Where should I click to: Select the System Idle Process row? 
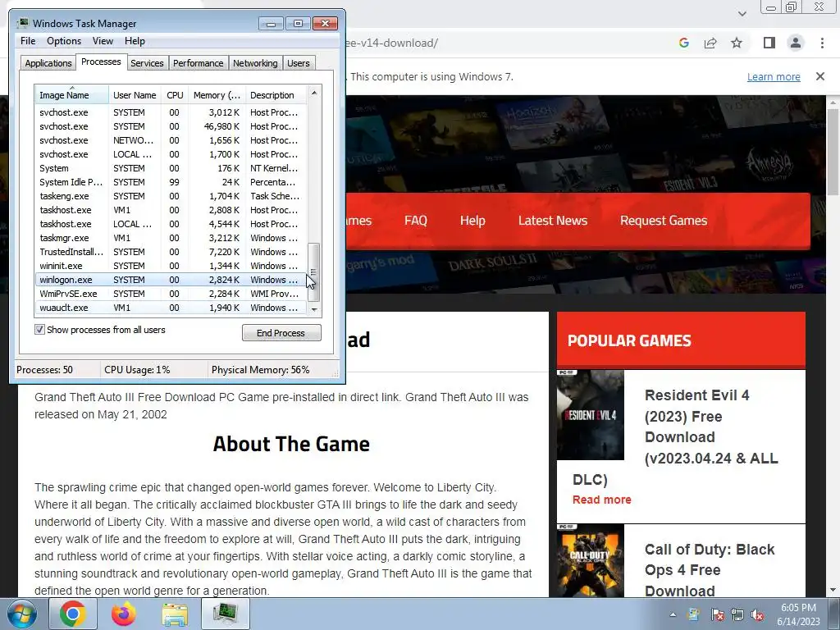(171, 182)
